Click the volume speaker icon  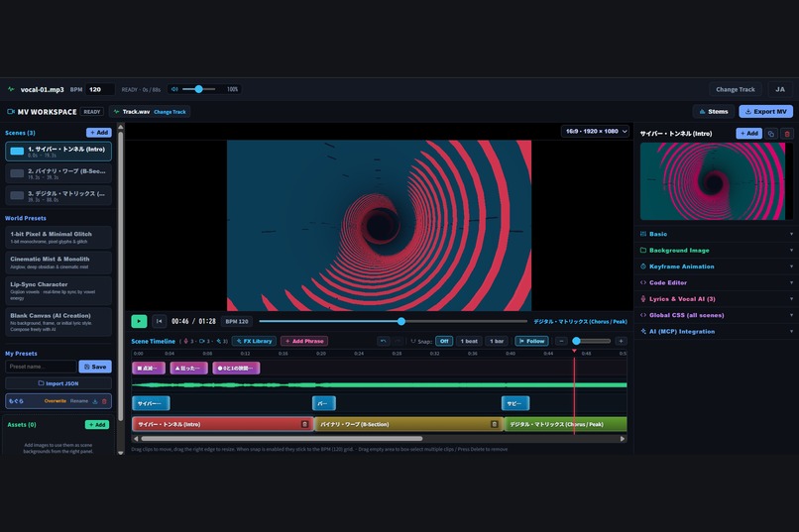pyautogui.click(x=174, y=89)
